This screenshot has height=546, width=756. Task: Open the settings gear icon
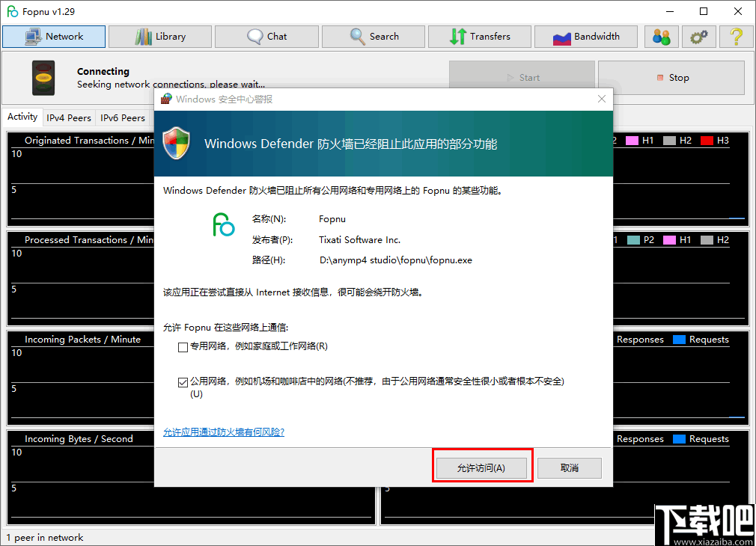pos(698,36)
